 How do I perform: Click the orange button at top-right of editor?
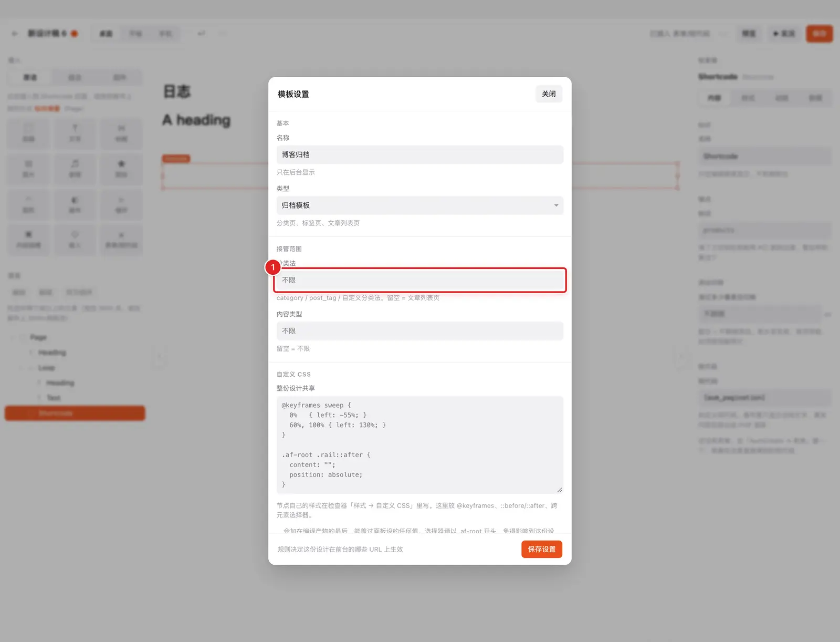(820, 34)
